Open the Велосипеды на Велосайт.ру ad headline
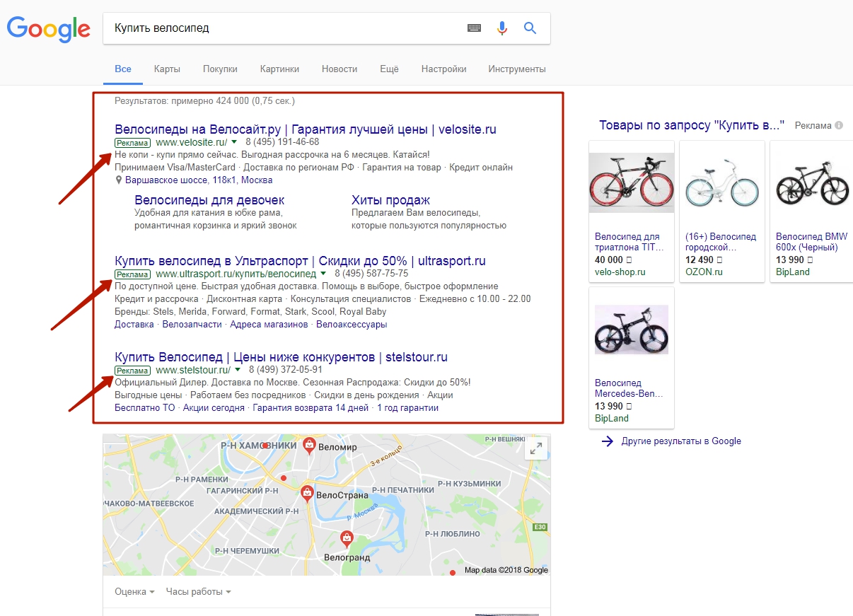Screen dimensions: 853x616 click(306, 129)
